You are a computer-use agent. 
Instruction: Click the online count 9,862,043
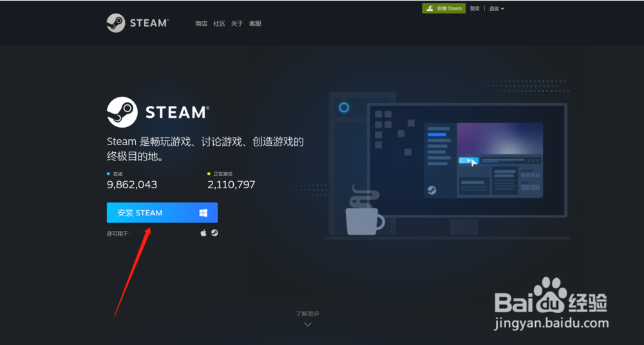click(x=132, y=184)
